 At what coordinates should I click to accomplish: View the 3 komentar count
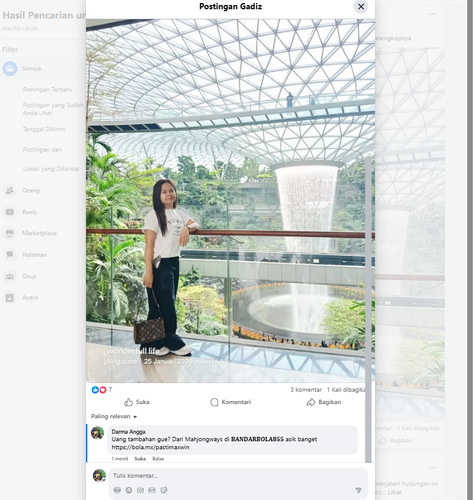[306, 390]
